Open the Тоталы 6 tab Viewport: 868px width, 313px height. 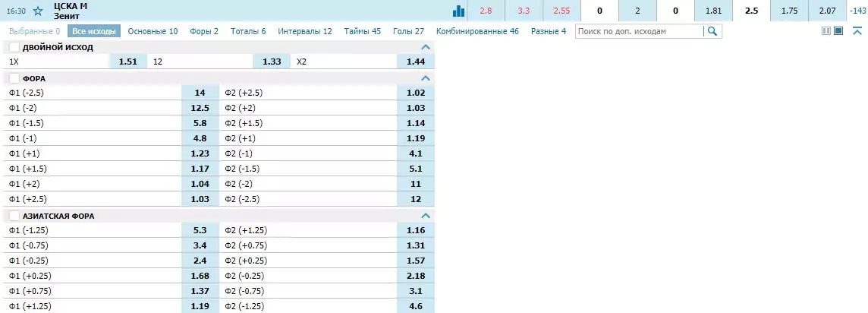pos(248,31)
